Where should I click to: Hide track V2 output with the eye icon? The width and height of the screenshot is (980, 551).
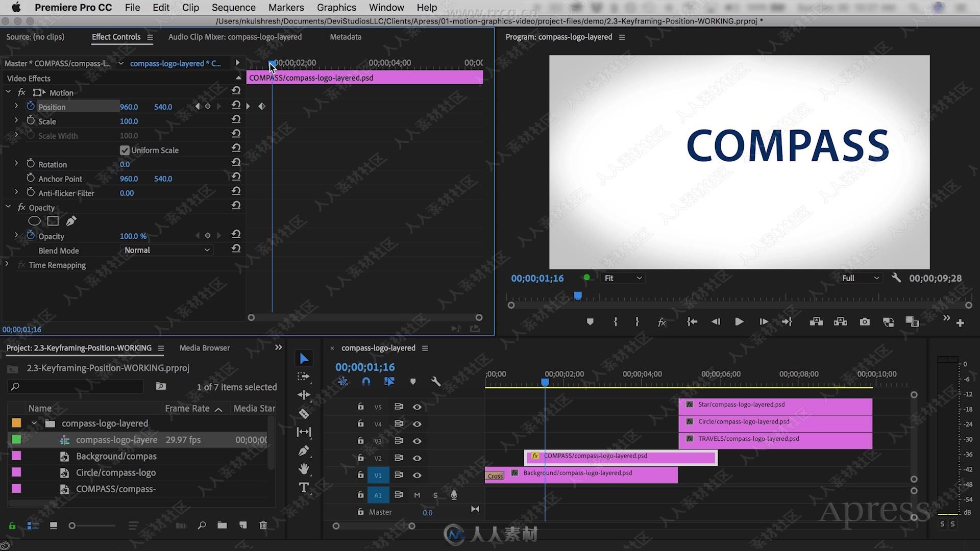tap(417, 458)
